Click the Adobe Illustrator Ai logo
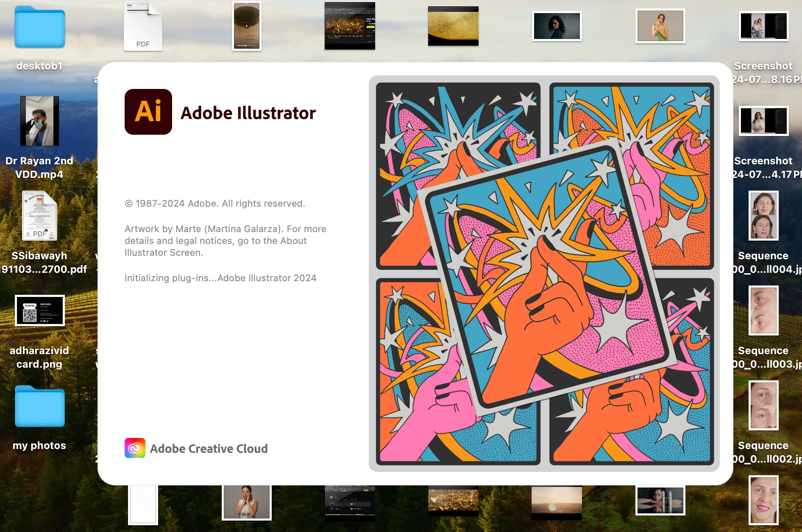The width and height of the screenshot is (802, 532). point(148,112)
